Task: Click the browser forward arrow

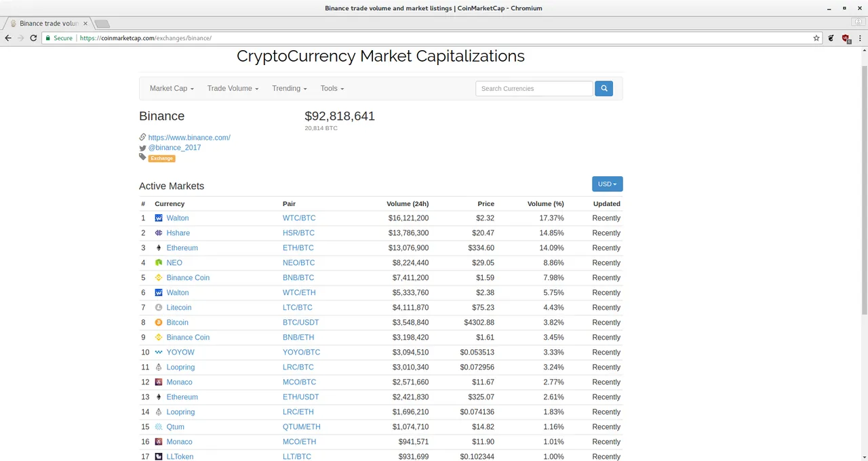Action: click(20, 38)
